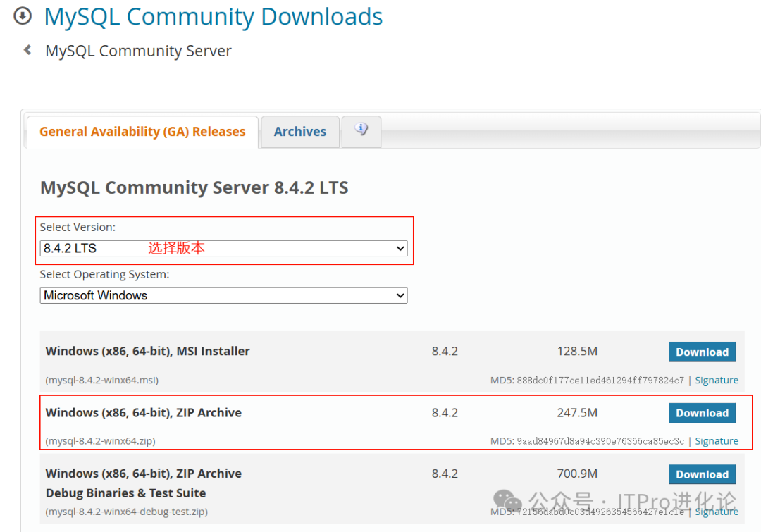Click the MSI Installer MD5 checksum text
This screenshot has height=532, width=761.
pos(587,380)
